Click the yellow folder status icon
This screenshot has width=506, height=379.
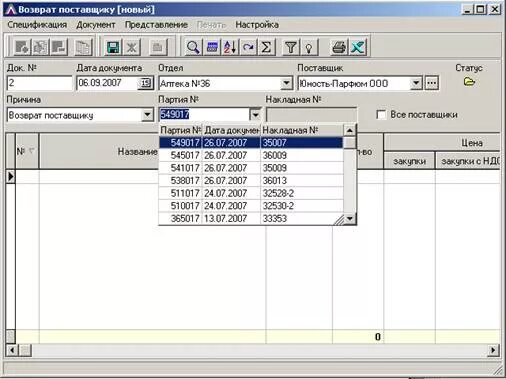(469, 82)
